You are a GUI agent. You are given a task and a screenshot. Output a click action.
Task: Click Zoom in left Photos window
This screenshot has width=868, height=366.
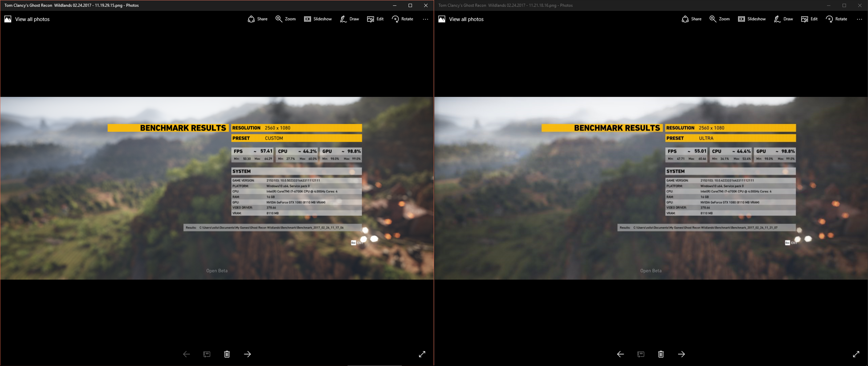285,19
